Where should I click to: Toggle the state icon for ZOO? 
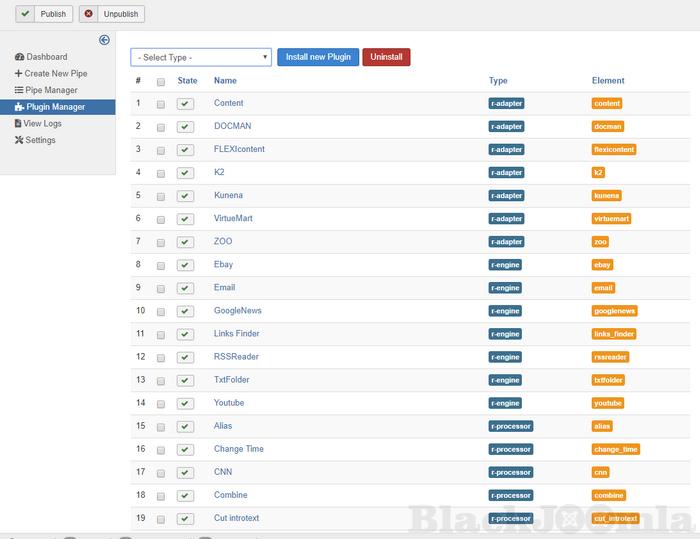click(185, 242)
